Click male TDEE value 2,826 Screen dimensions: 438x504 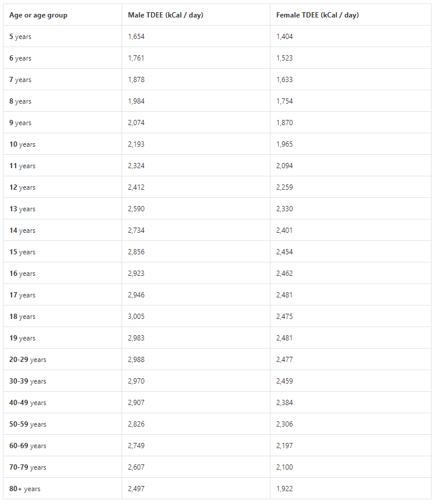pyautogui.click(x=136, y=424)
